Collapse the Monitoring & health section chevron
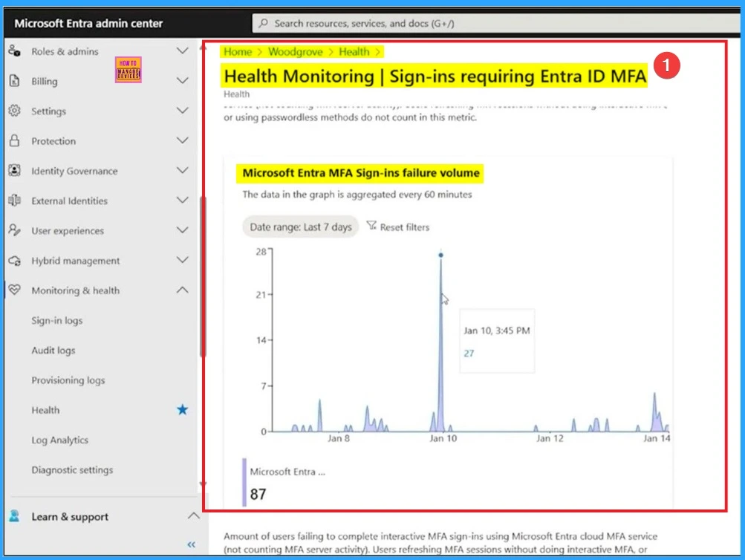745x560 pixels. pyautogui.click(x=183, y=290)
